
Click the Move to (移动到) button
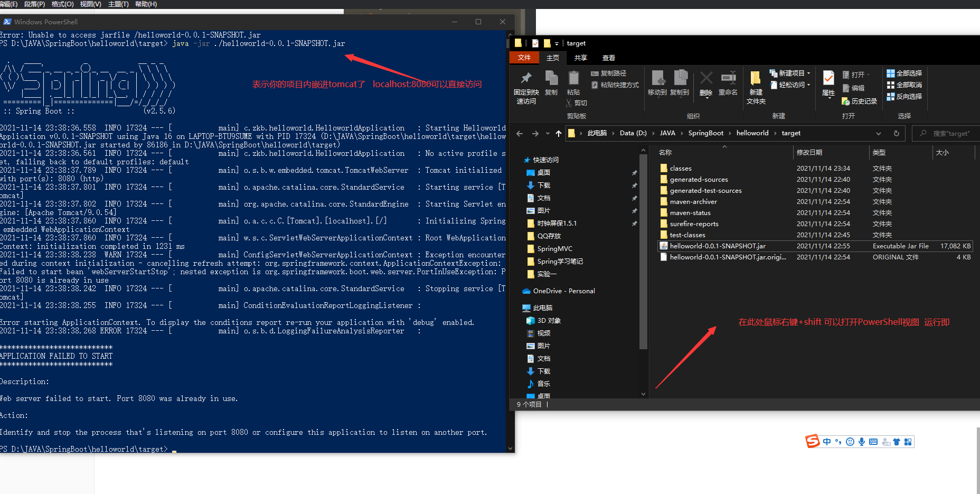[657, 83]
